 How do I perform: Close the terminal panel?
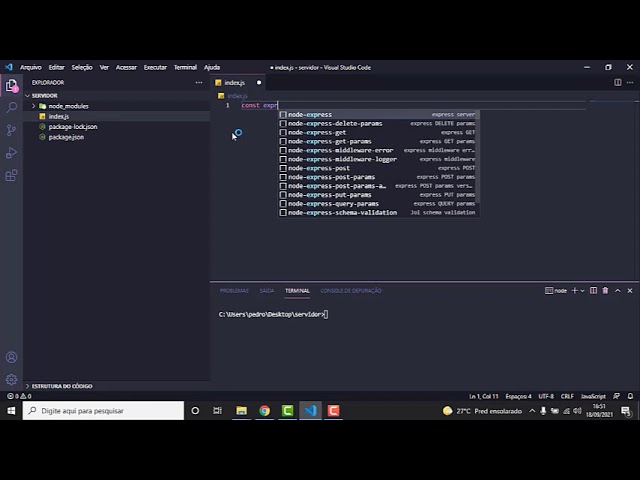pyautogui.click(x=630, y=291)
